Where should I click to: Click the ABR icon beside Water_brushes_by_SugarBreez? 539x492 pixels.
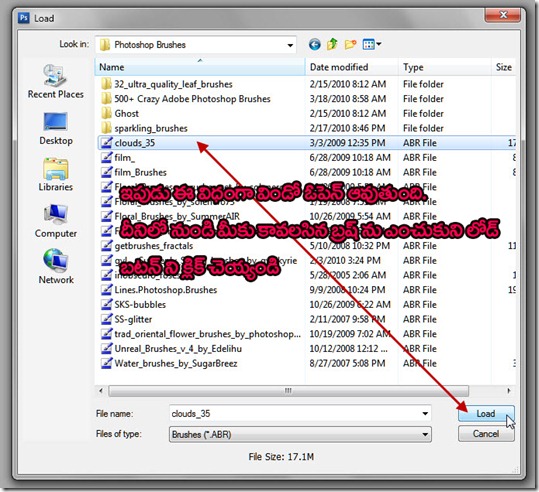(x=107, y=363)
